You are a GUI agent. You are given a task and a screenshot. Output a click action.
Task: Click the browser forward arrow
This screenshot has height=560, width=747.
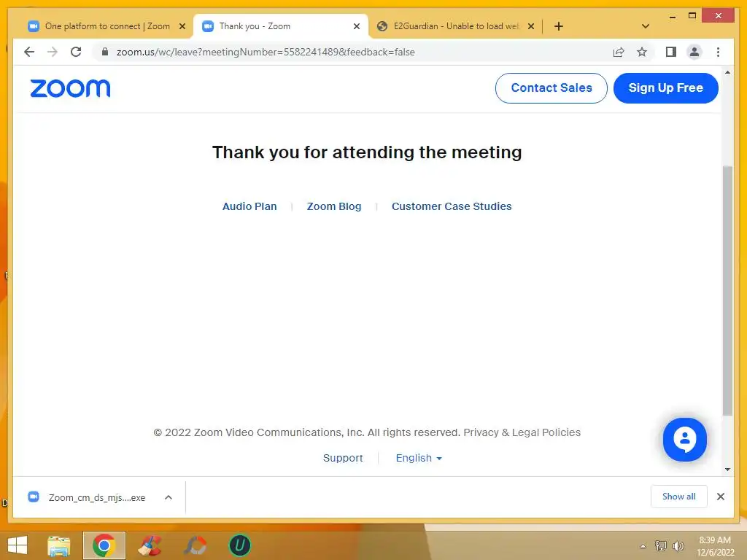53,52
